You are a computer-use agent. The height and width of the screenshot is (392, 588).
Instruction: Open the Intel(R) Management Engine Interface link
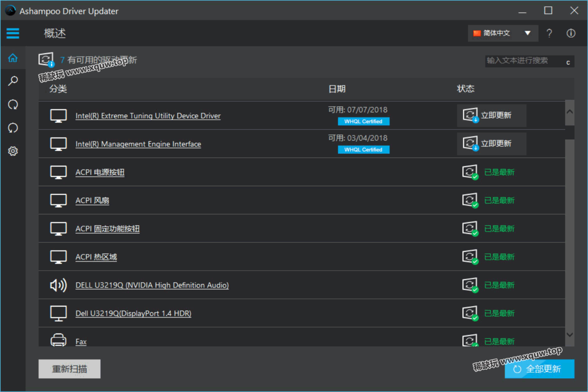[x=138, y=144]
